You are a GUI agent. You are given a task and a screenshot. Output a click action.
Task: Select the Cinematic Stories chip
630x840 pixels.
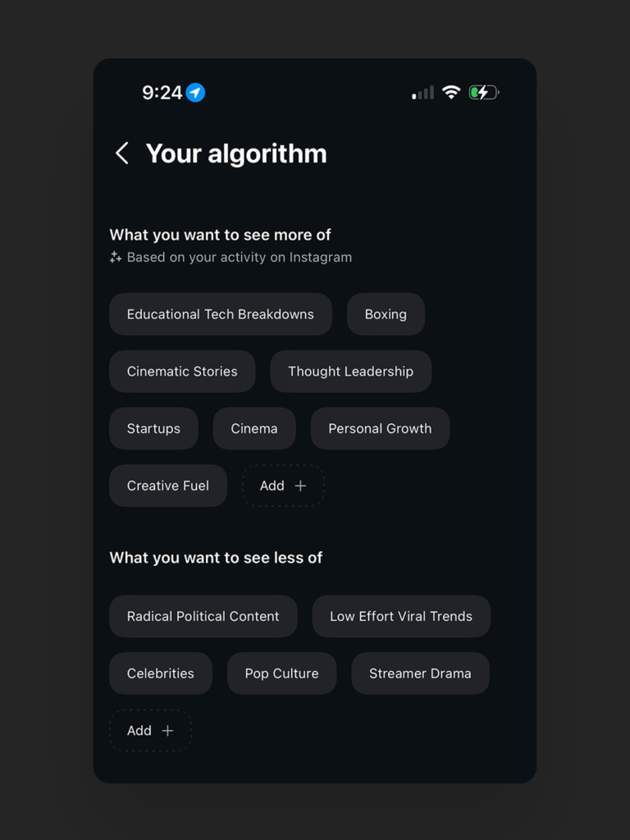pos(182,371)
